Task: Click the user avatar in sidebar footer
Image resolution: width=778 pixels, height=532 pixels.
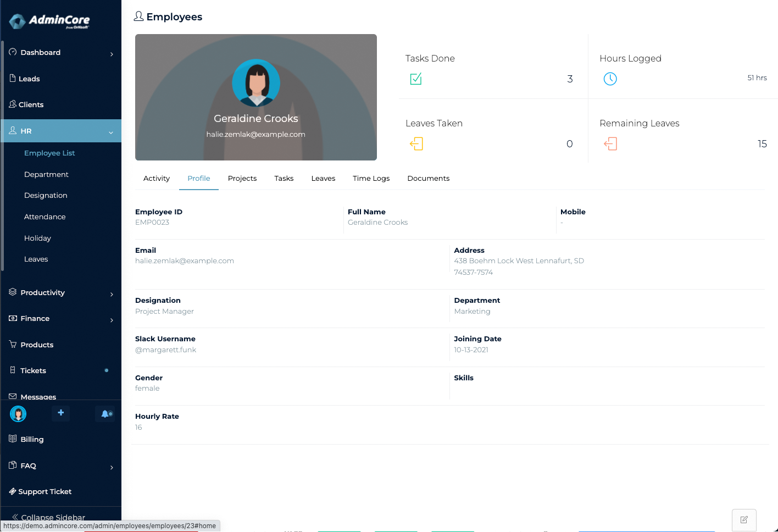Action: 18,414
